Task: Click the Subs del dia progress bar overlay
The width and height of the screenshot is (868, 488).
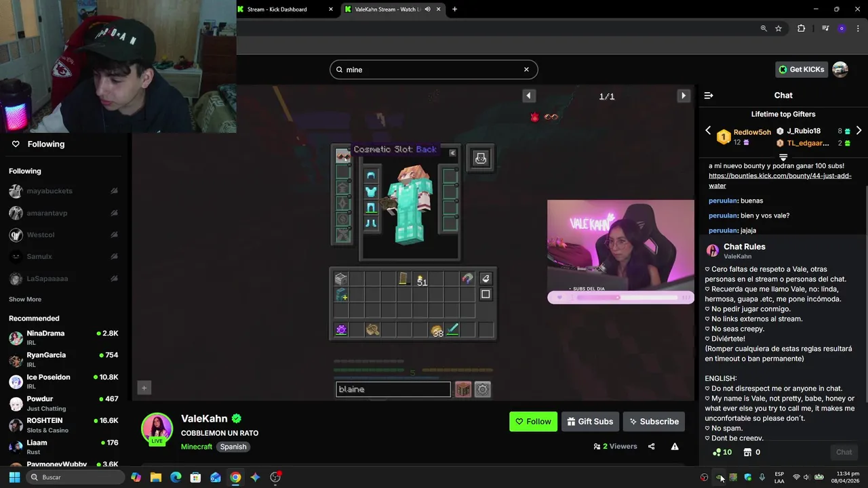Action: [620, 297]
